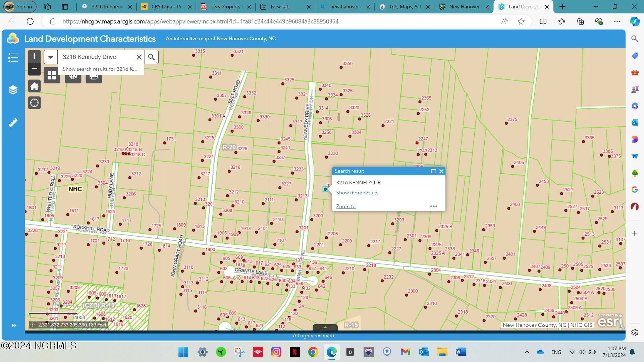Viewport: 644px width, 362px height.
Task: Click Zoom to link in popup
Action: point(346,206)
